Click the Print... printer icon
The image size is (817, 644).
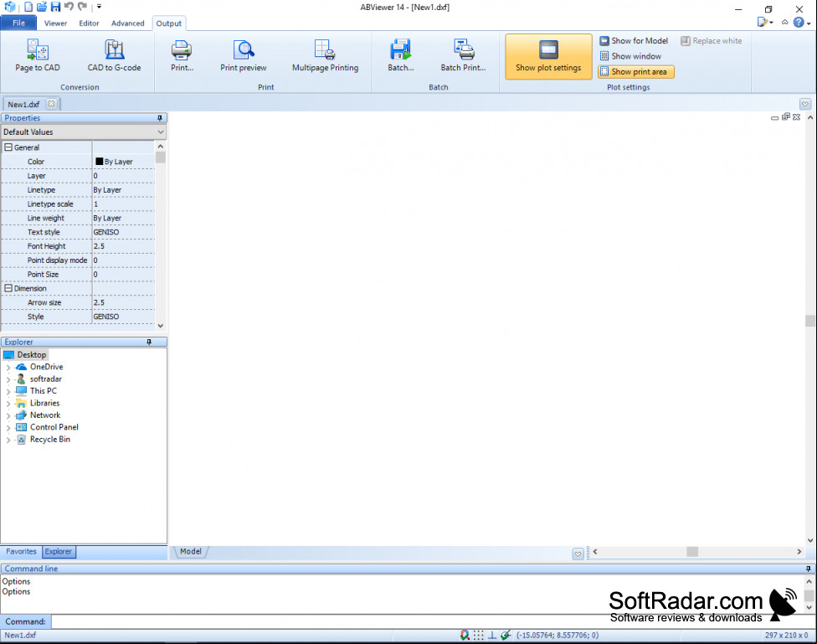(182, 55)
